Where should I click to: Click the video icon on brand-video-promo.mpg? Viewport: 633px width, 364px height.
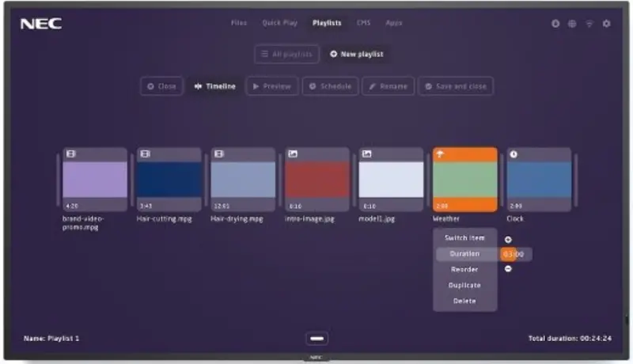tap(71, 154)
